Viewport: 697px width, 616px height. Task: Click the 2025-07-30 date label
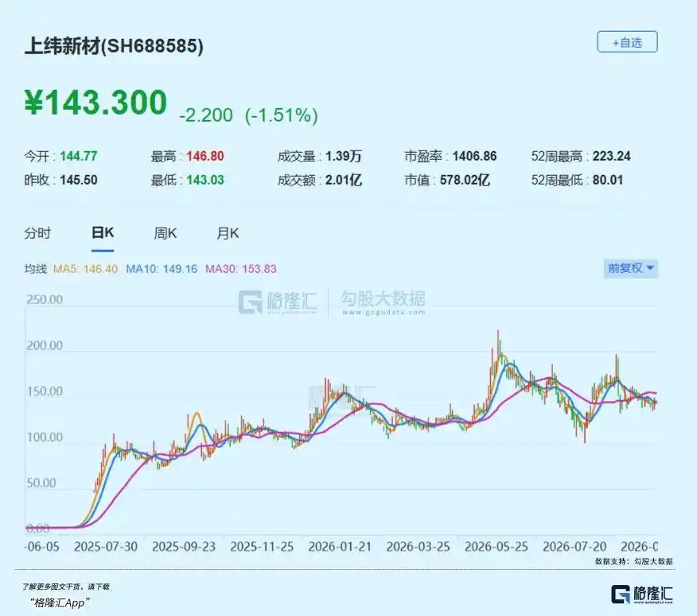(106, 547)
